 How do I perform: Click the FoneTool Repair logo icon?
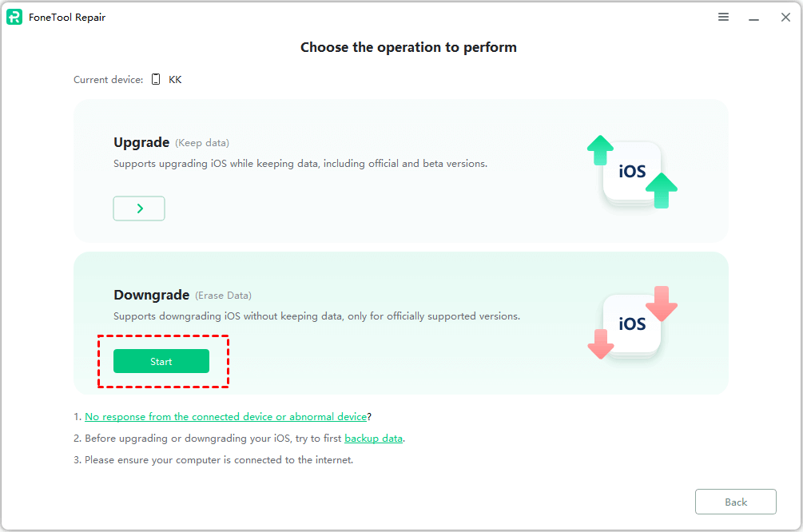pyautogui.click(x=14, y=17)
